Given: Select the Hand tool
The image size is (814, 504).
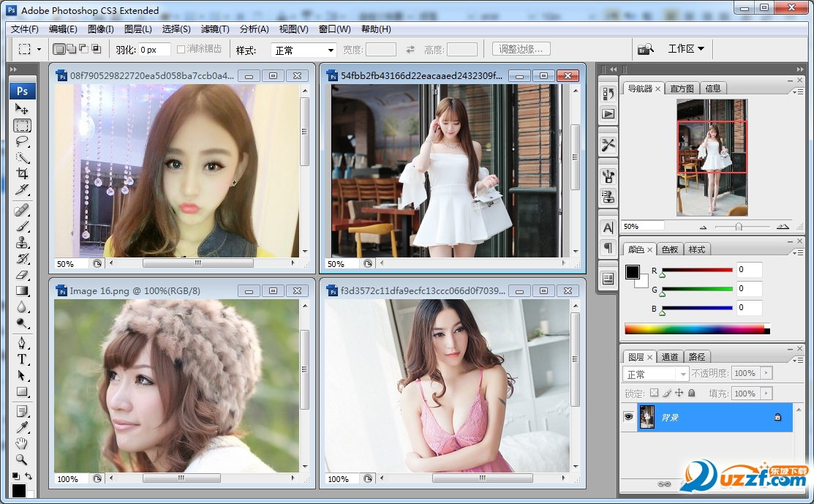Looking at the screenshot, I should pos(22,443).
